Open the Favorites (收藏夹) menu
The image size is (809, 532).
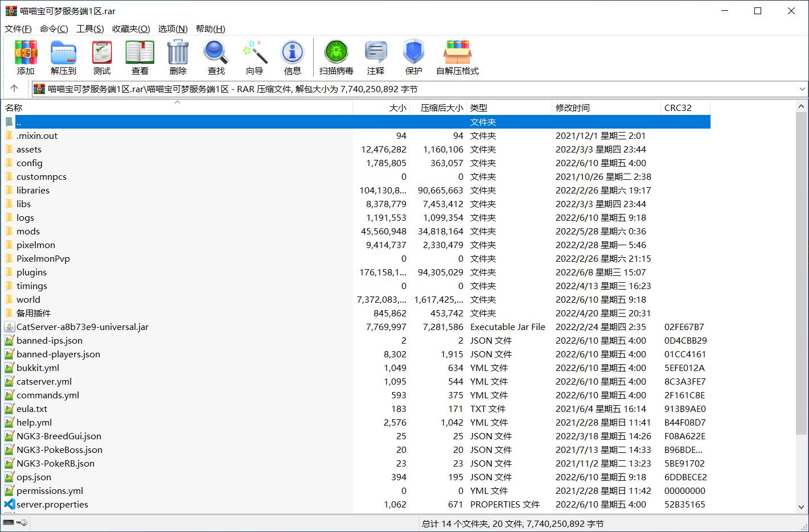click(x=131, y=29)
